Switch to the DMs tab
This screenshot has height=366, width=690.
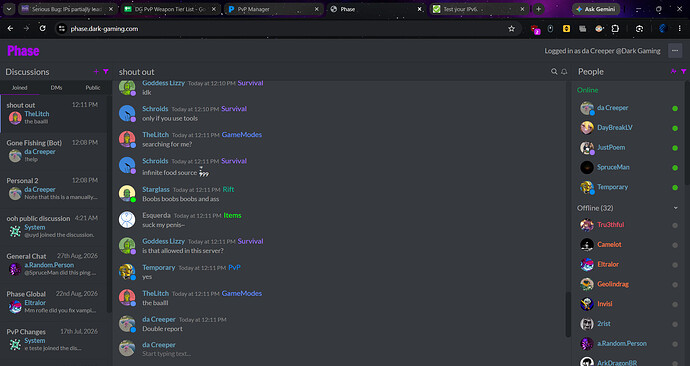point(56,88)
